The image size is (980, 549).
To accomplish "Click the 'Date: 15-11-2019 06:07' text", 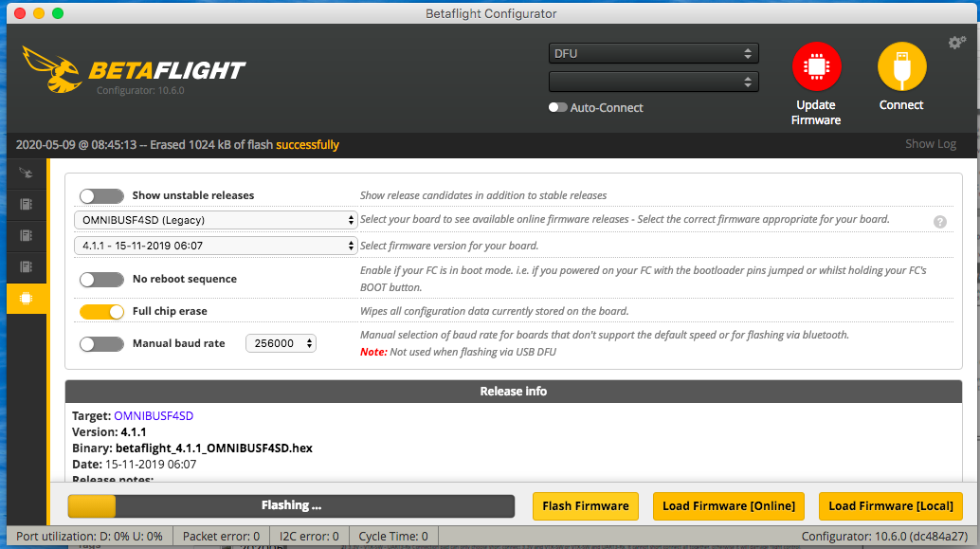I will pyautogui.click(x=135, y=465).
